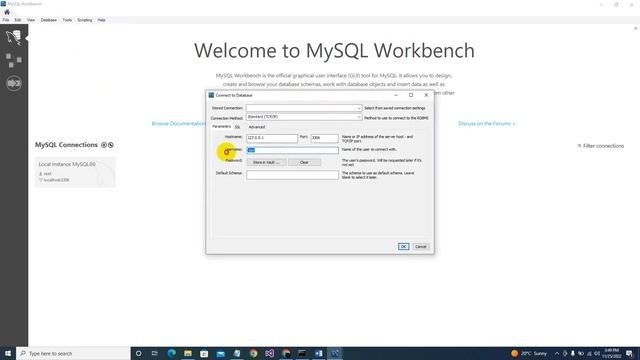Maximize the Connect to Database dialog
The image size is (640, 360).
tap(411, 95)
